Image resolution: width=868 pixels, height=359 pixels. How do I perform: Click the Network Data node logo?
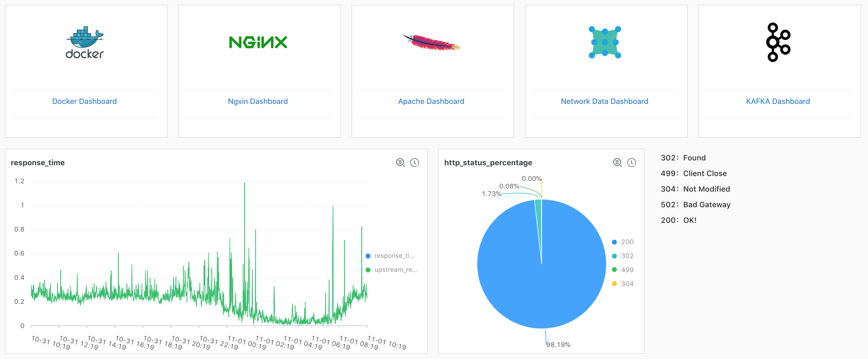pyautogui.click(x=605, y=42)
